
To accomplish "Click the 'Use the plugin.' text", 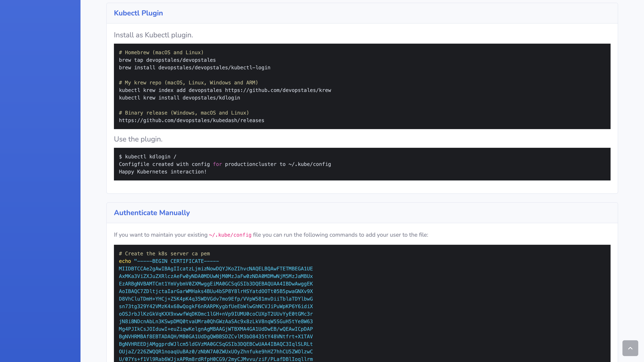I will coord(138,139).
